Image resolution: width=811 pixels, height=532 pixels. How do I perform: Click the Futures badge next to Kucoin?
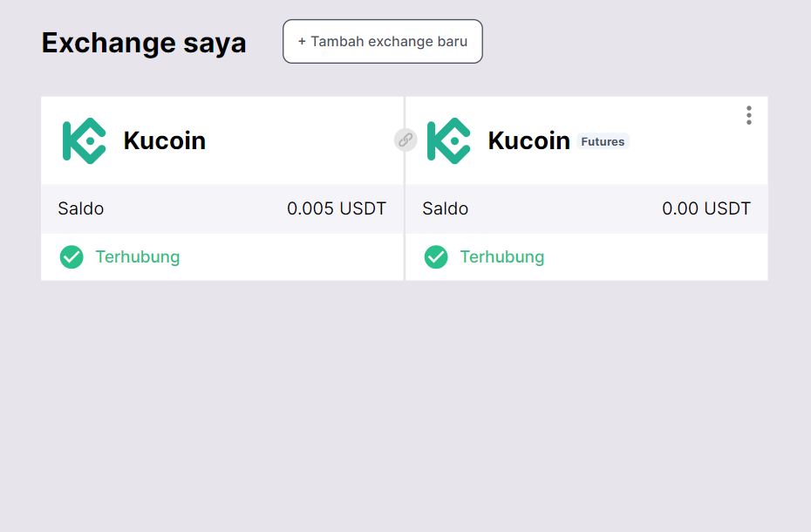click(603, 141)
